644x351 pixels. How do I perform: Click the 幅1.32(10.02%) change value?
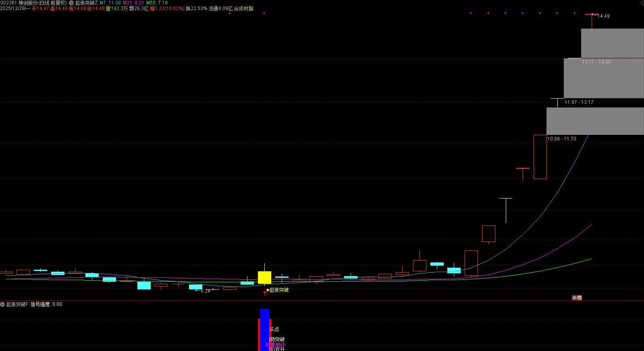tap(167, 8)
